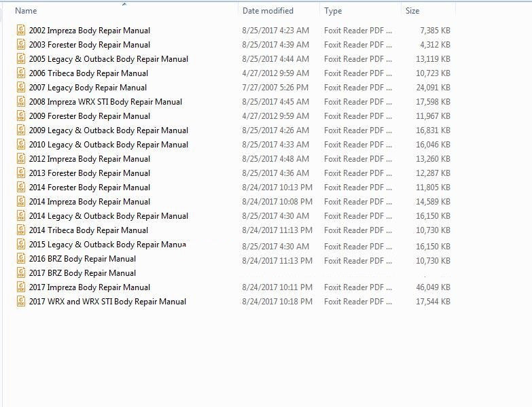The width and height of the screenshot is (532, 407).
Task: Click PDF icon beside 2003 Forester manual
Action: (x=22, y=45)
